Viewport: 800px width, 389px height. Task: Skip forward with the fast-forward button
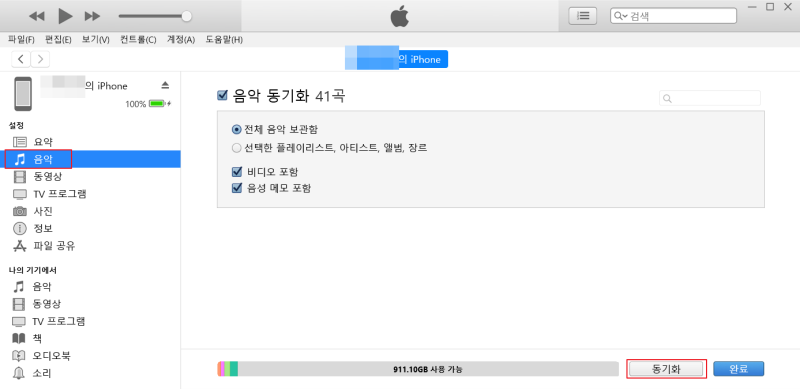[92, 16]
